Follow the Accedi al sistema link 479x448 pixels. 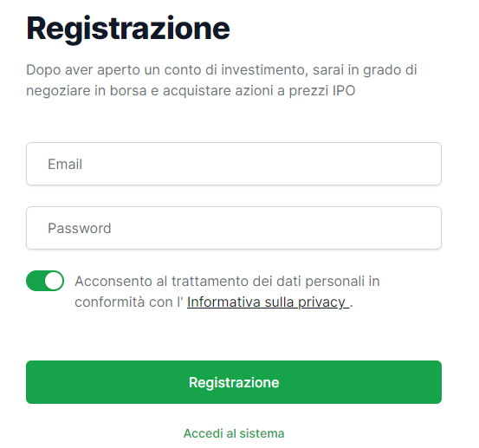(x=234, y=433)
